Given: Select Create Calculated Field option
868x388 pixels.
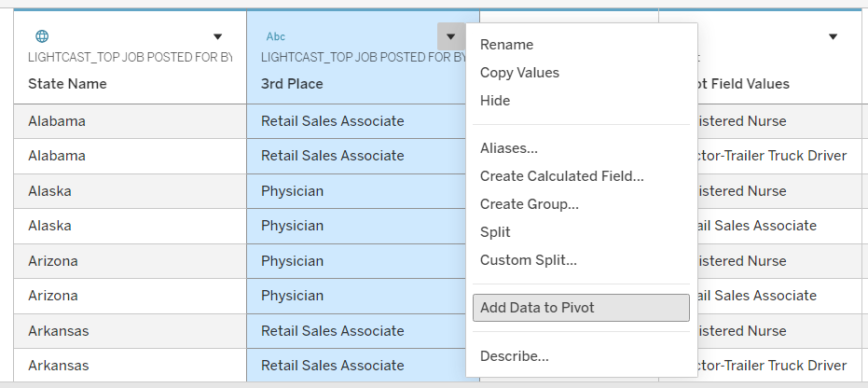Looking at the screenshot, I should (x=561, y=176).
